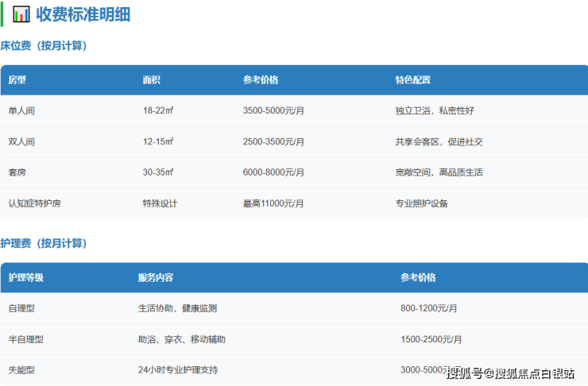The image size is (588, 386).
Task: Select the 护理费（按月计算）section title
Action: 44,243
